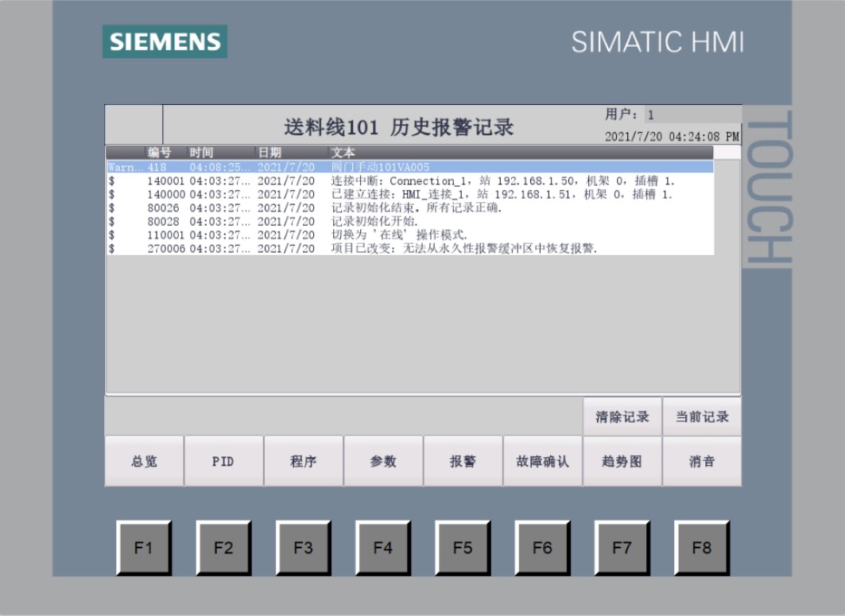
Task: Clear the log with 清除记录
Action: [x=622, y=416]
